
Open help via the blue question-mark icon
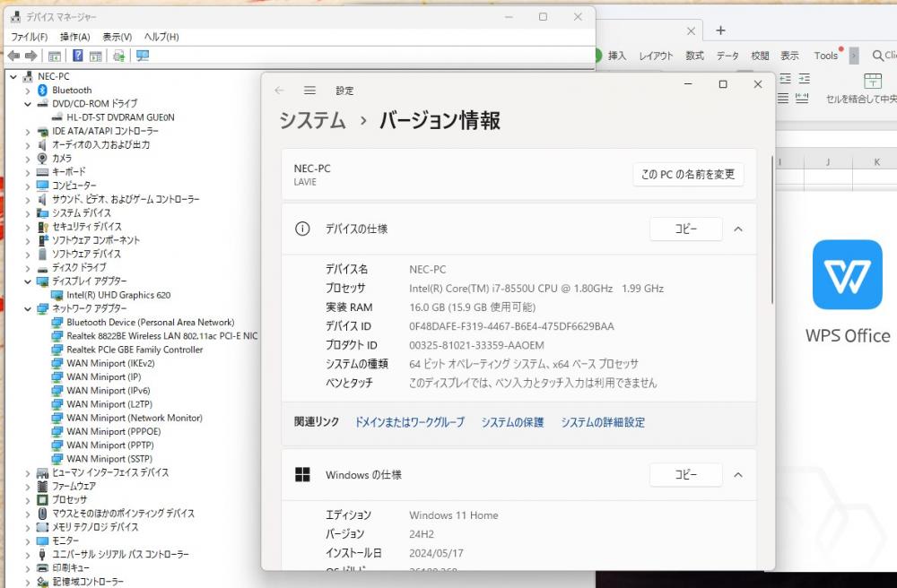pyautogui.click(x=78, y=56)
